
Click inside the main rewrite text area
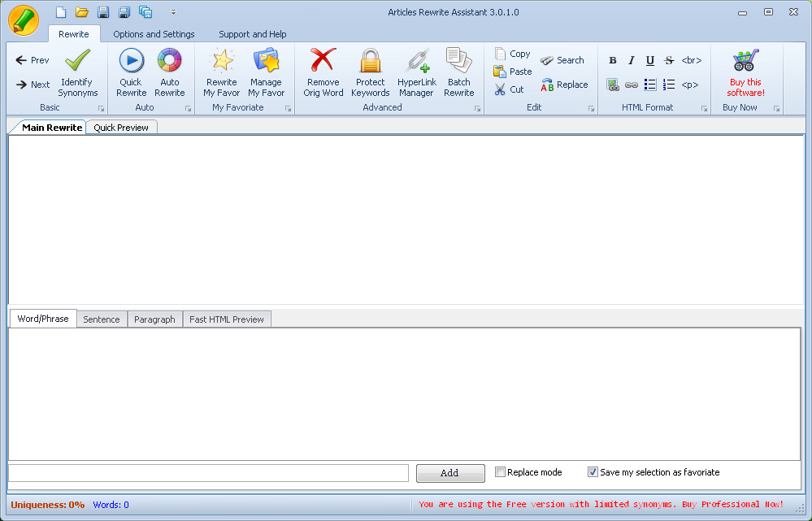(x=406, y=219)
